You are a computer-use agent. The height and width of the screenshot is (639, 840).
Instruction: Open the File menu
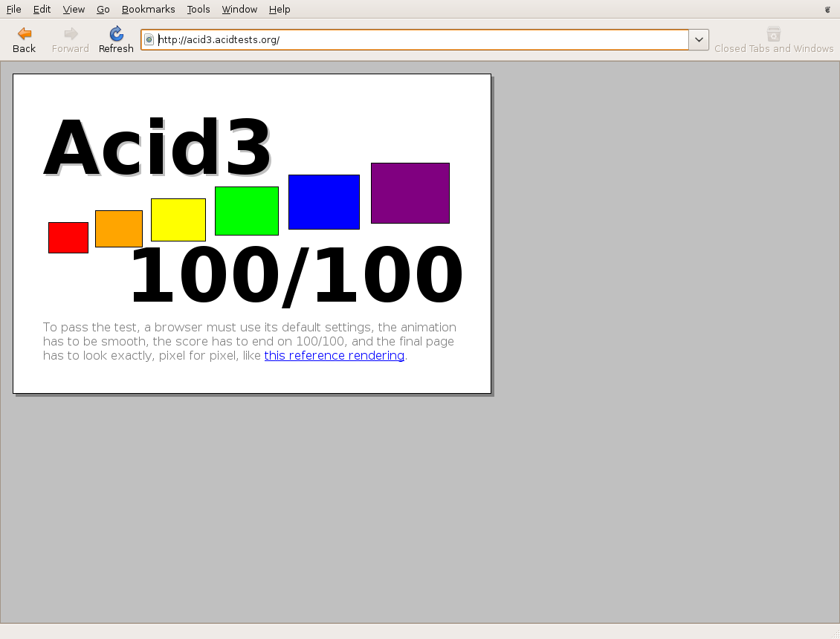(14, 9)
